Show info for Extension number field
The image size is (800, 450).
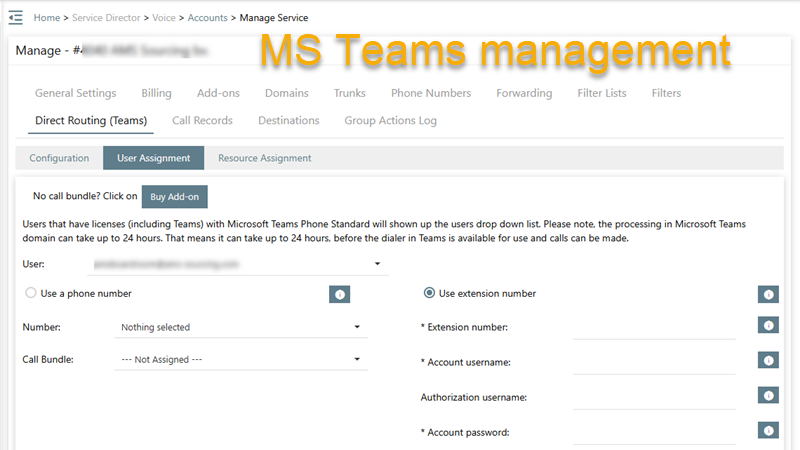click(768, 326)
